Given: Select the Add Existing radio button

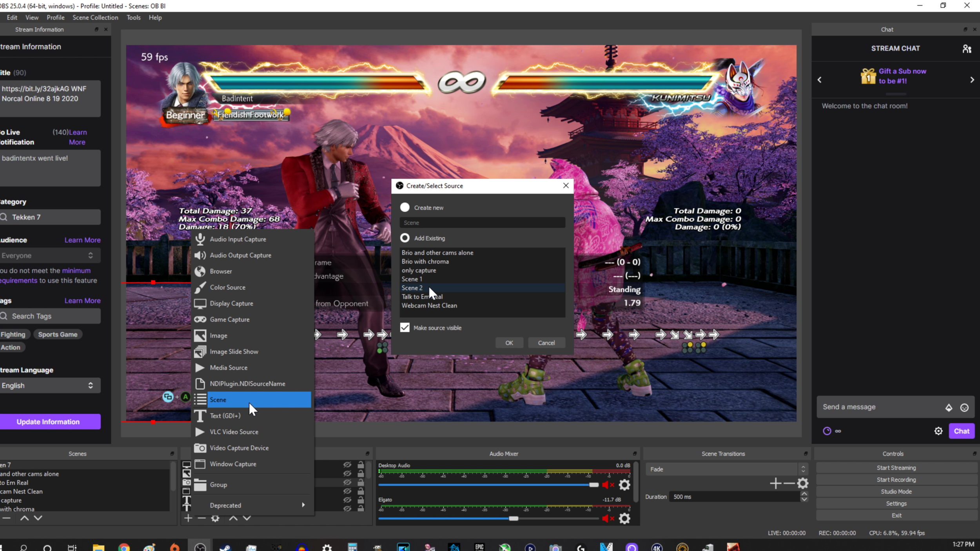Looking at the screenshot, I should pos(405,238).
